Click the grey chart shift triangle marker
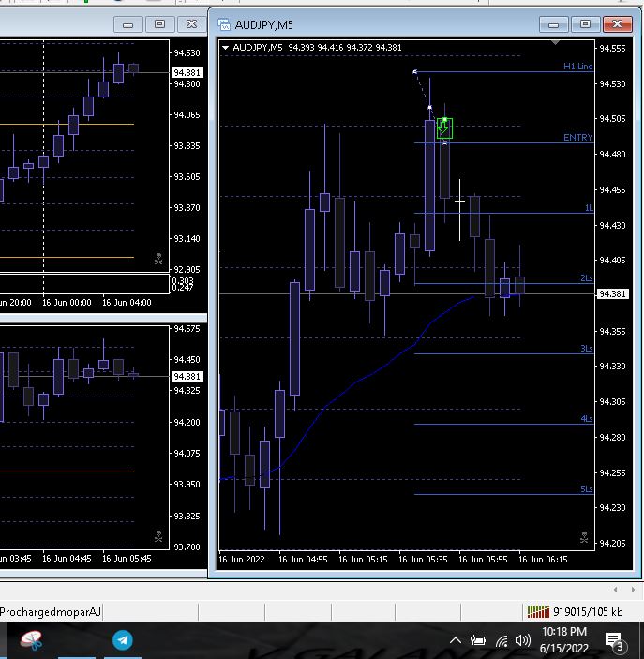Viewport: 644px width, 659px height. 556,42
